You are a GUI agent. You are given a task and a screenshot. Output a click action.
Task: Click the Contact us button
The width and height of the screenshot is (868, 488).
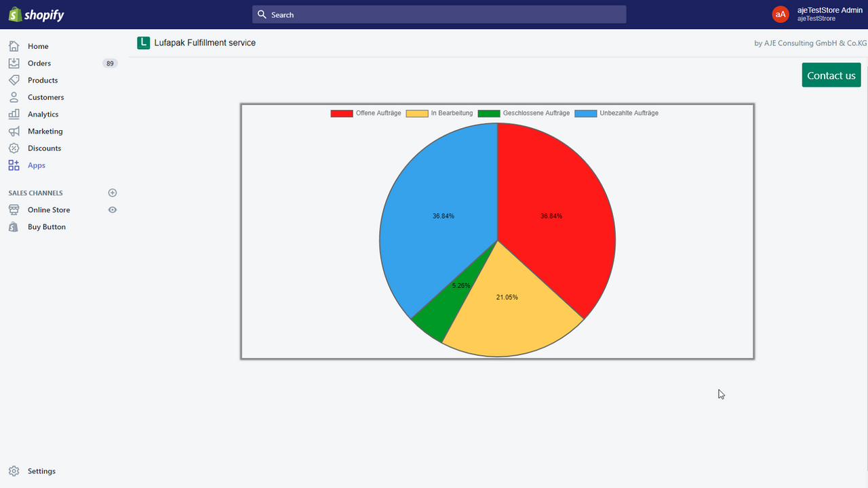point(831,75)
